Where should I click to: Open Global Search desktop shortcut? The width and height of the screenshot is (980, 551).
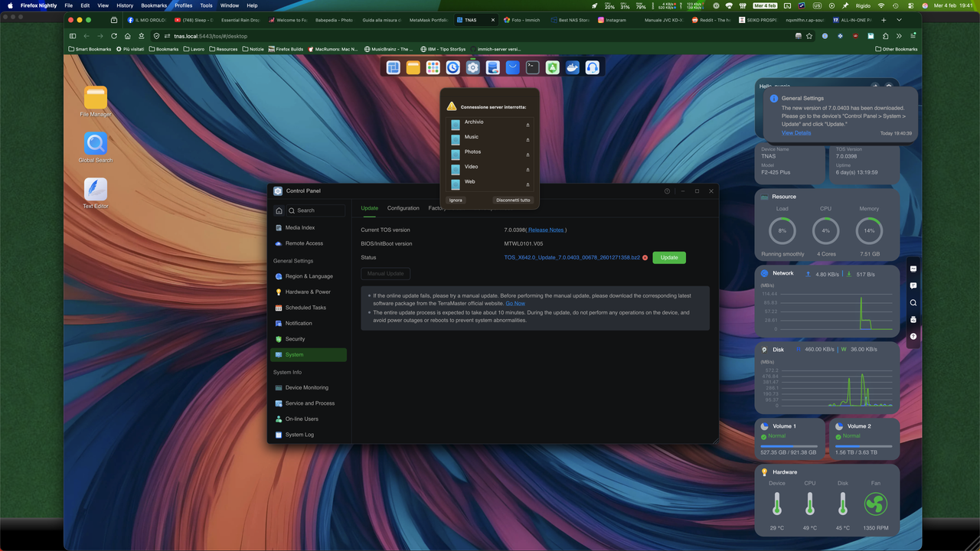(x=96, y=148)
